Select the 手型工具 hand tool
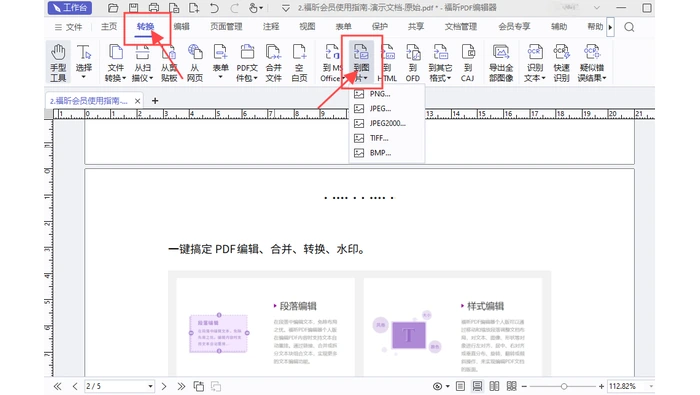 pyautogui.click(x=58, y=62)
